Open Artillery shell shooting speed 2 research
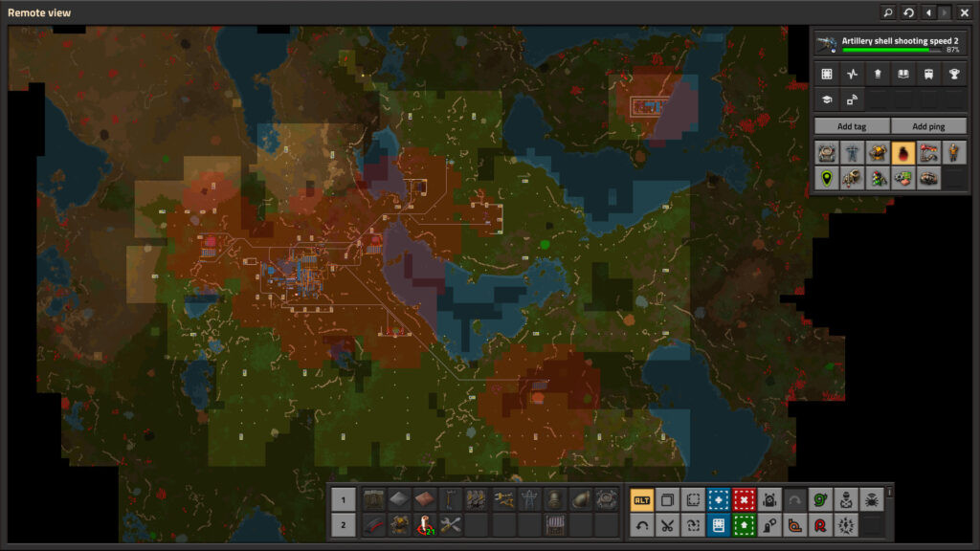This screenshot has width=980, height=551. coord(890,43)
